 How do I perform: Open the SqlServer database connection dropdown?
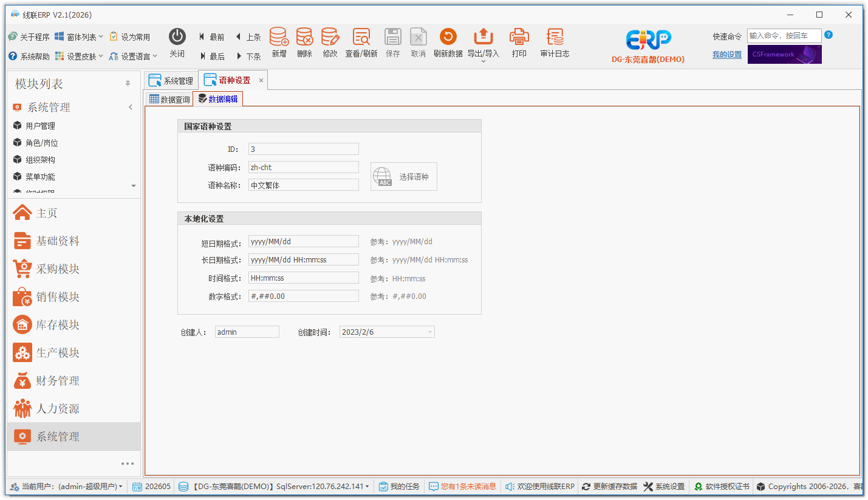[274, 487]
